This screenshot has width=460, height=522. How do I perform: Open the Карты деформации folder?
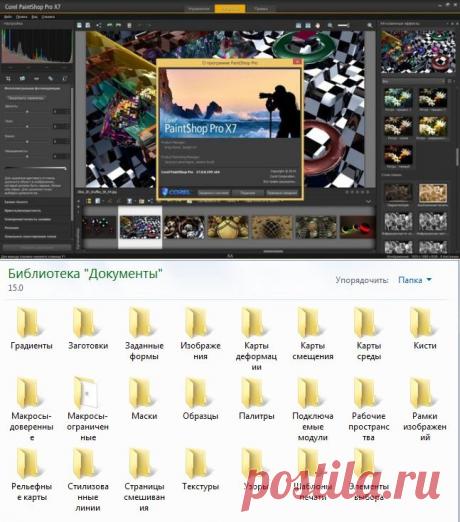(x=256, y=339)
